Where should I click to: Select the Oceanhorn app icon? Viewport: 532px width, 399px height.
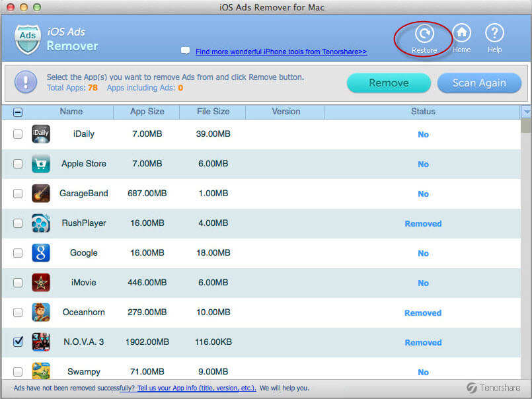coord(41,312)
